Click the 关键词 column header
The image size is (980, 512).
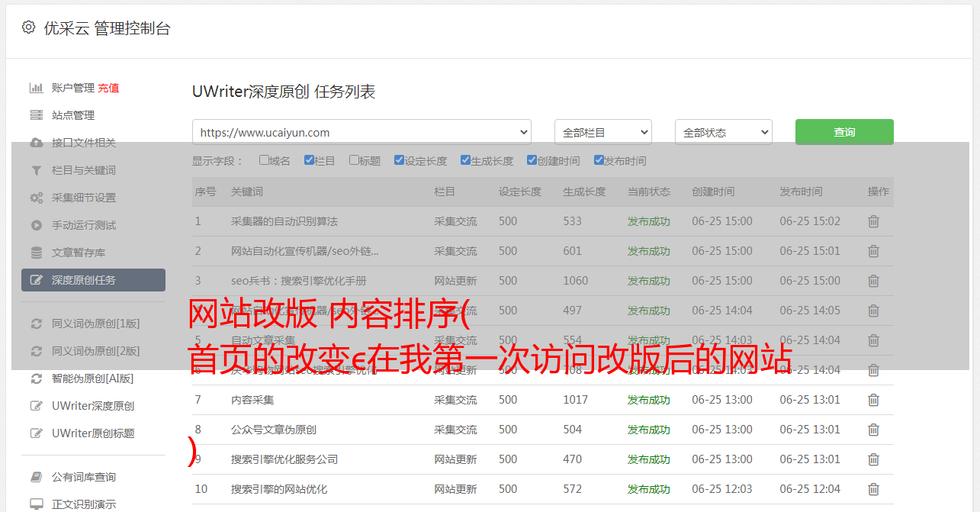(247, 192)
